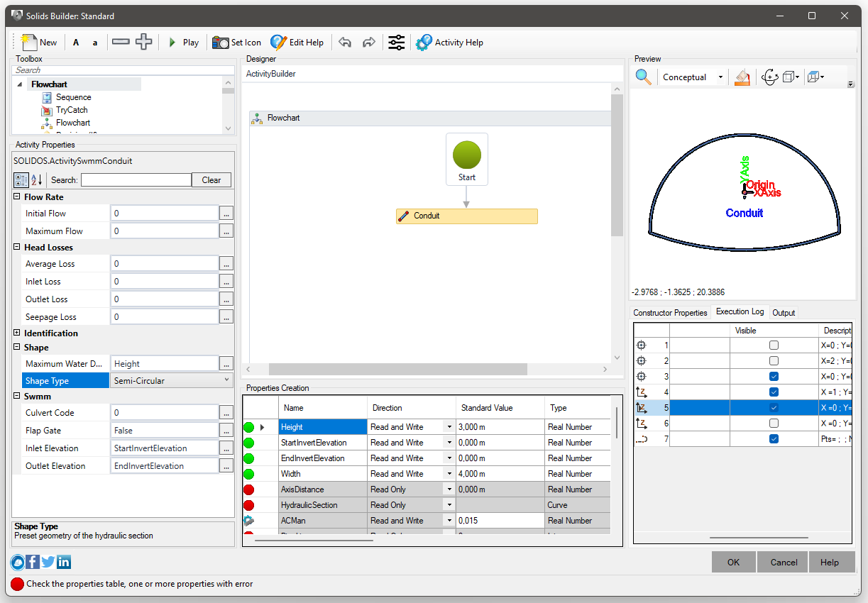The image size is (868, 603).
Task: Open Activity Help
Action: 449,43
